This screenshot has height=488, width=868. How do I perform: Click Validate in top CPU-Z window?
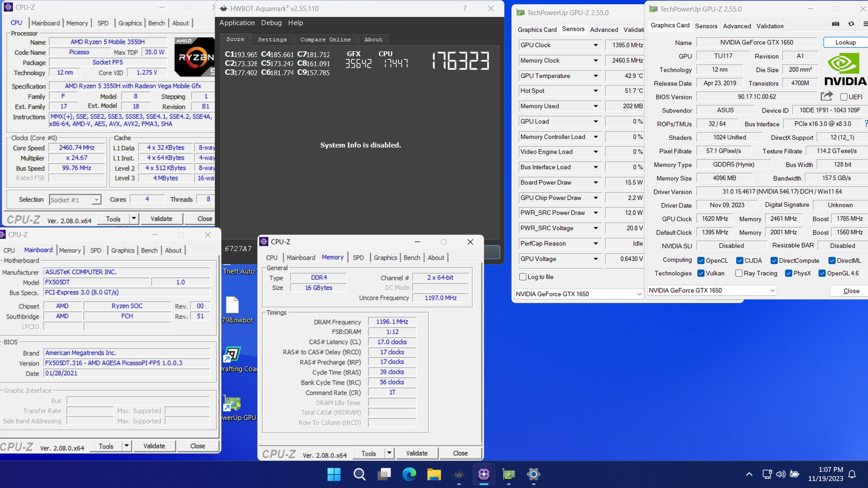(x=161, y=219)
